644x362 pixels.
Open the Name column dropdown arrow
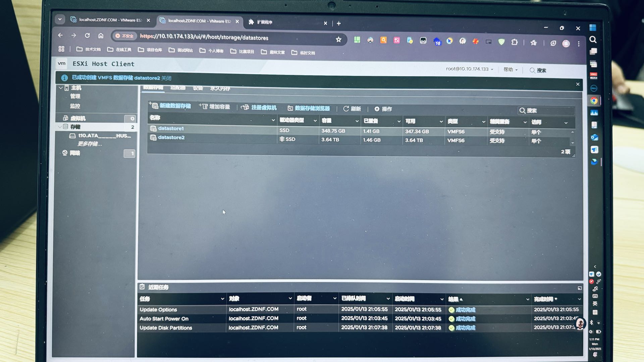(x=273, y=120)
